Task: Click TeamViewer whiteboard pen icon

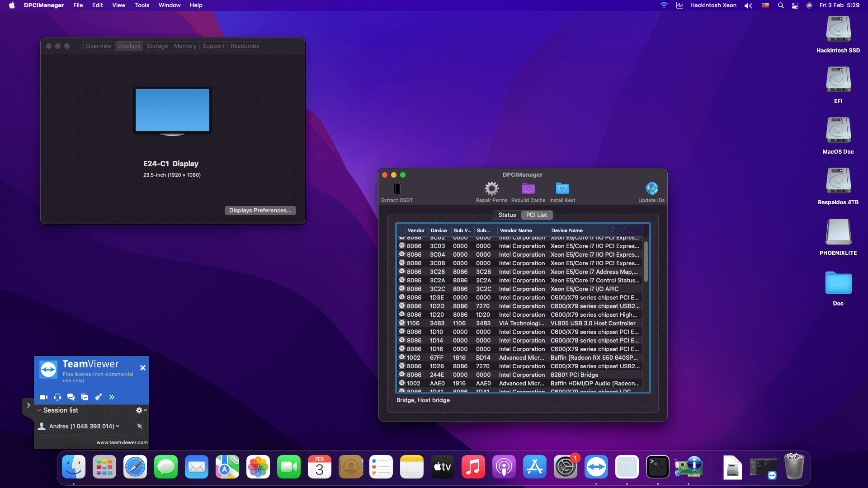Action: coord(98,397)
